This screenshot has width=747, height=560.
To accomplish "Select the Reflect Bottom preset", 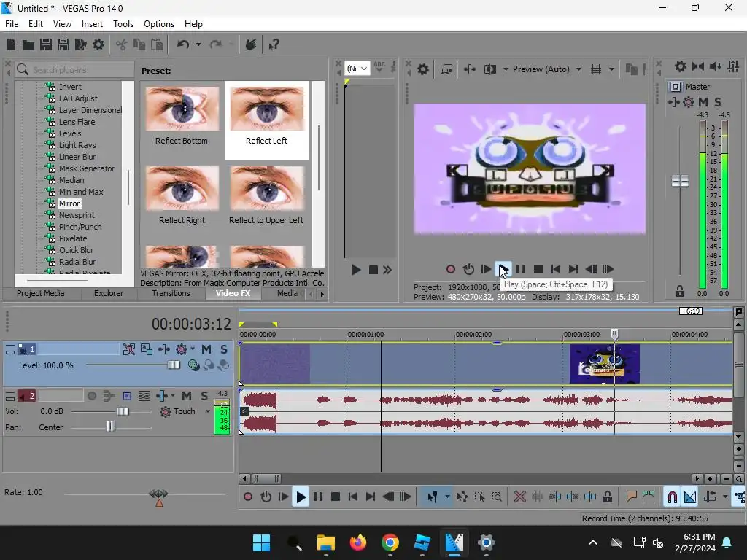I will point(182,116).
